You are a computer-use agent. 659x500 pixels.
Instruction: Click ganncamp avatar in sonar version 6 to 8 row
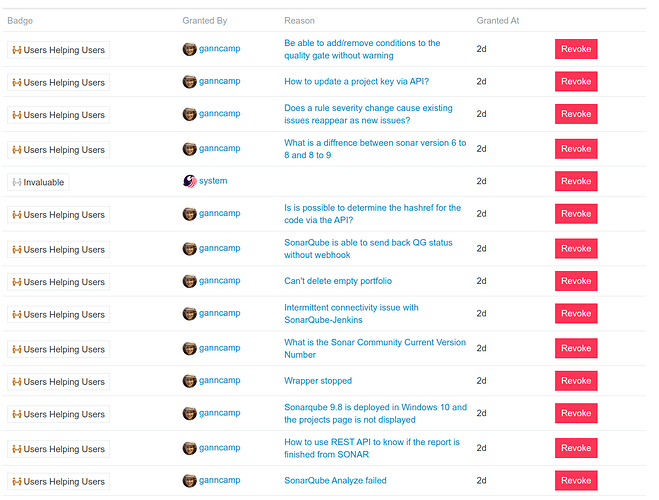(x=190, y=149)
